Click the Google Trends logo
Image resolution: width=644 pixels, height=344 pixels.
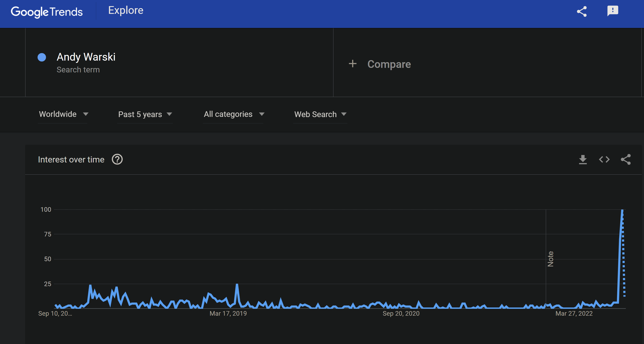(x=46, y=12)
